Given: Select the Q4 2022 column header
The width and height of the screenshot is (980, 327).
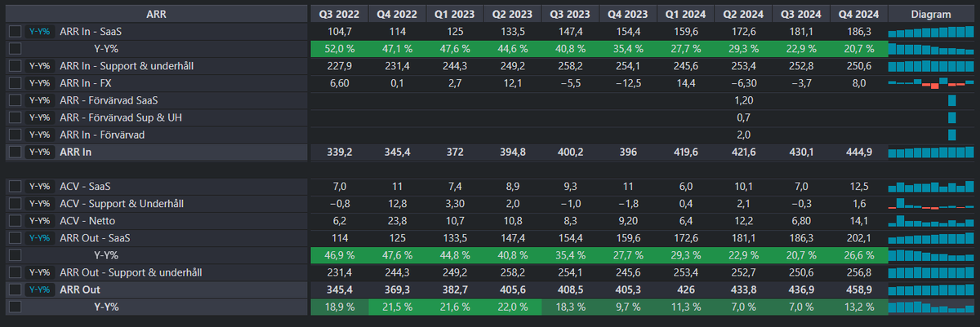Looking at the screenshot, I should (x=397, y=14).
